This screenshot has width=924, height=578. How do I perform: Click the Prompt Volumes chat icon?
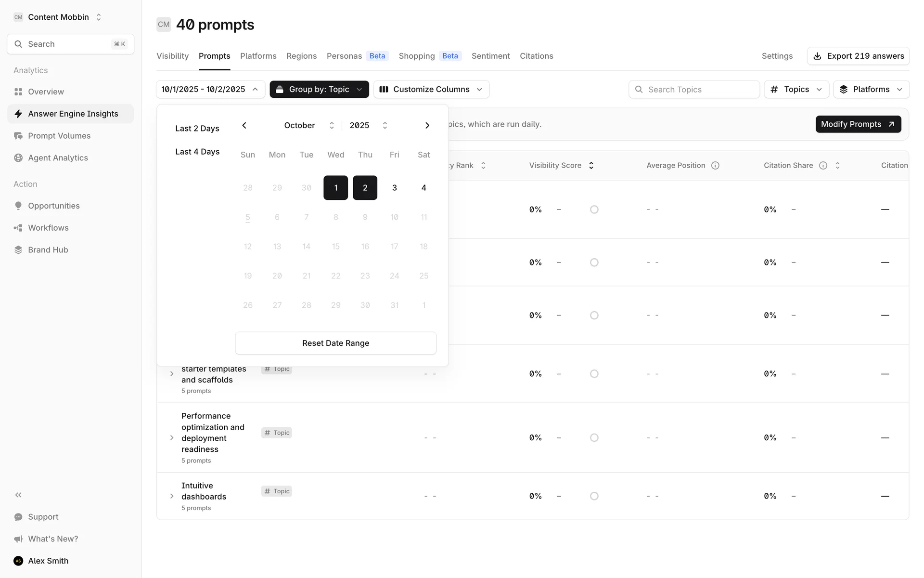pyautogui.click(x=18, y=136)
